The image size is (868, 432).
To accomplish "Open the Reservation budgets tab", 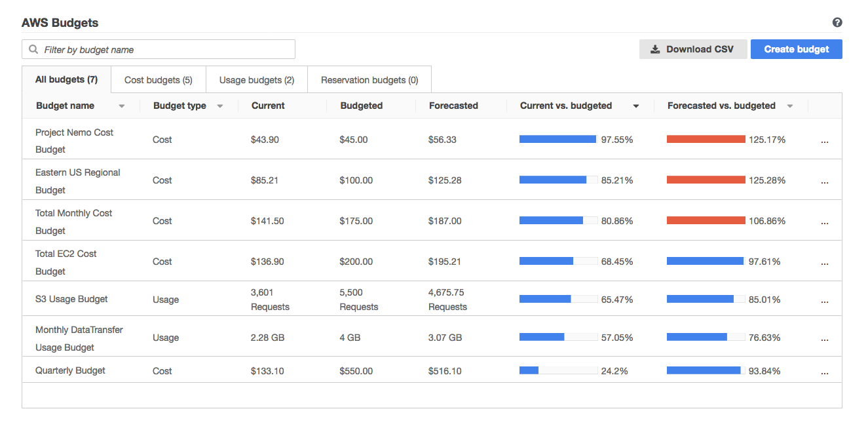I will tap(369, 80).
